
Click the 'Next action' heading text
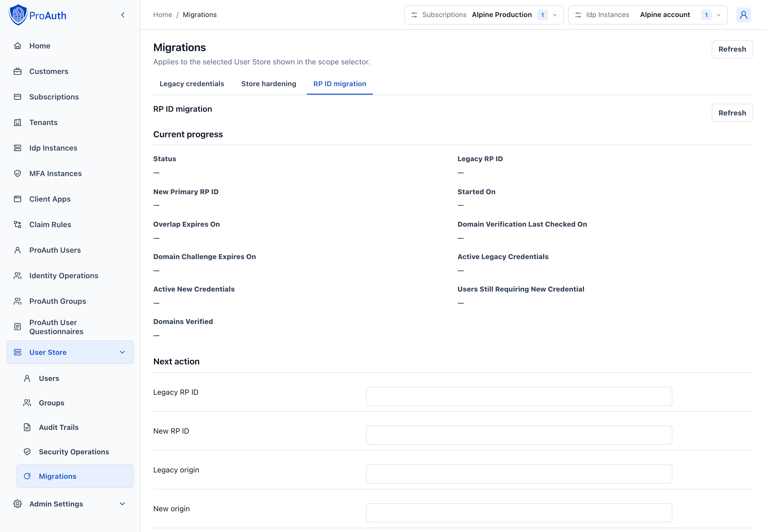(x=176, y=362)
